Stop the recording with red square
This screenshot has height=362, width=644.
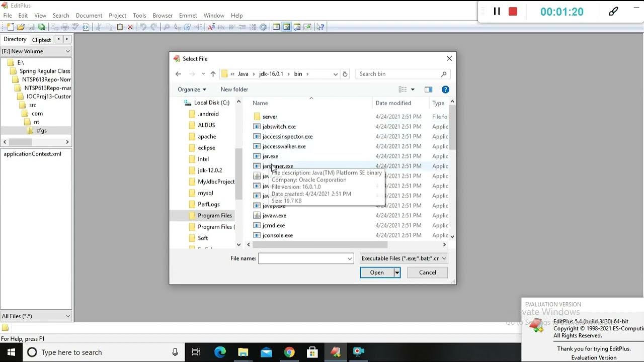[x=513, y=12]
